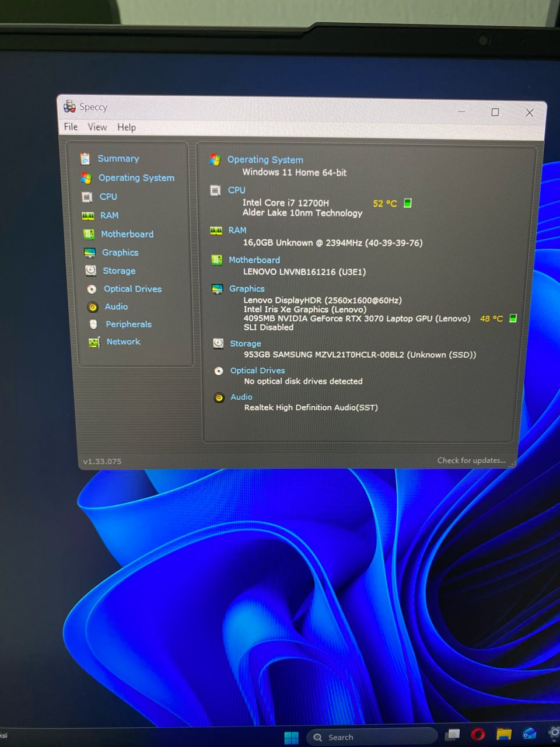Click the GPU 48 °C temperature indicator icon
The image size is (560, 747).
[513, 318]
